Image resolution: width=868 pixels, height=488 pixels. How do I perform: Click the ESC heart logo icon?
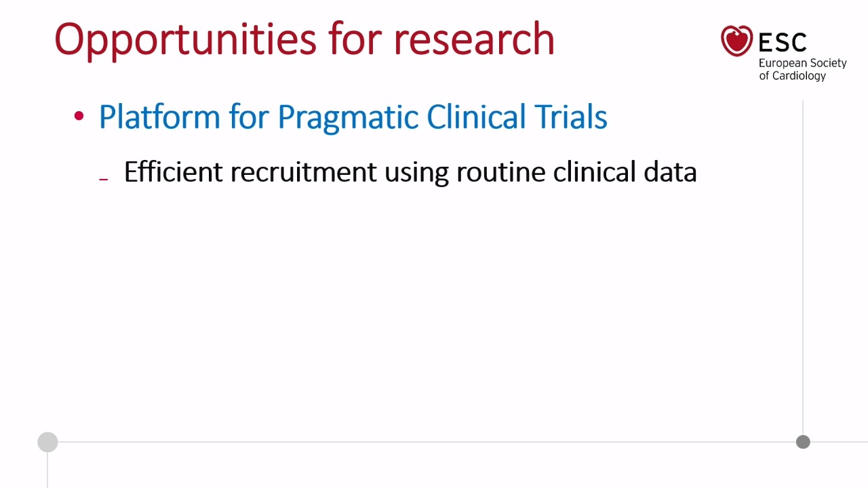(736, 41)
